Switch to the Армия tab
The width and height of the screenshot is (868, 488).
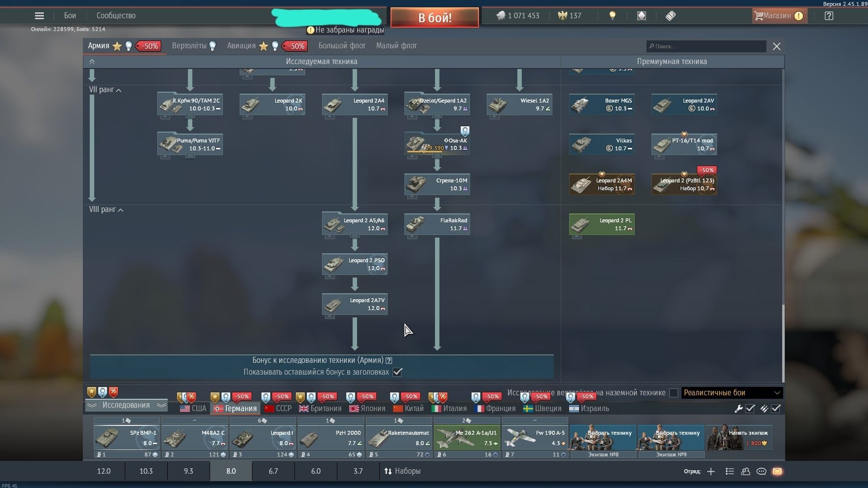click(x=99, y=46)
